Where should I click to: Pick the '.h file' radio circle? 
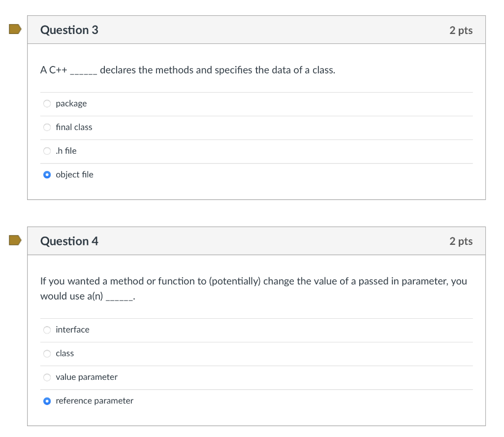click(x=47, y=151)
